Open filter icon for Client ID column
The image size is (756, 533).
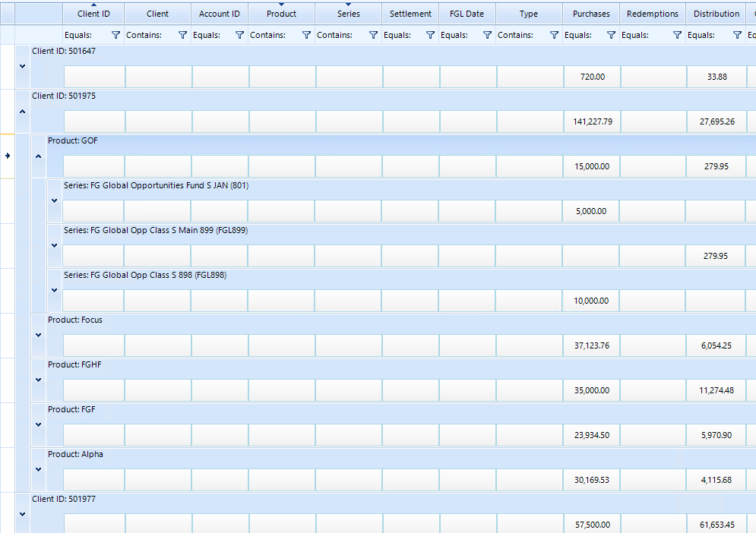pos(115,35)
